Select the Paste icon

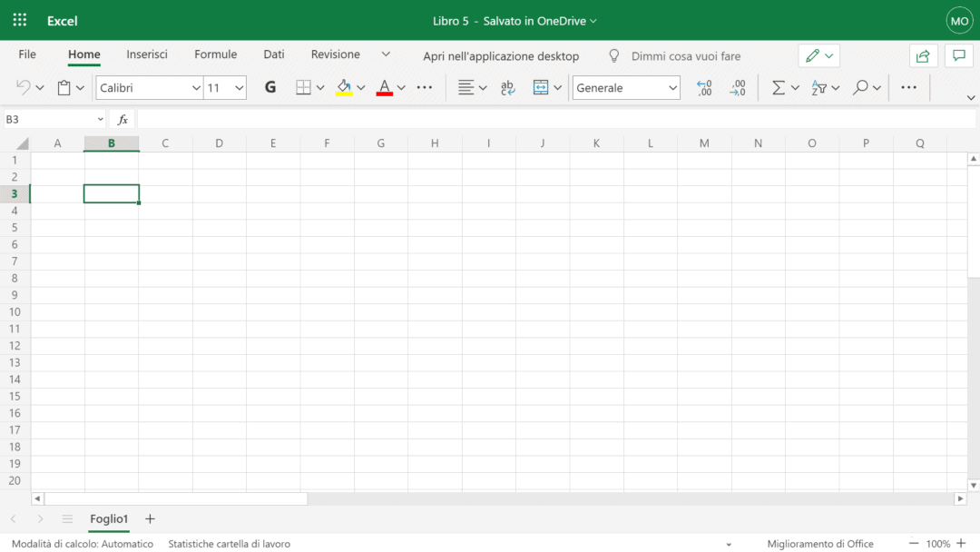[x=62, y=87]
